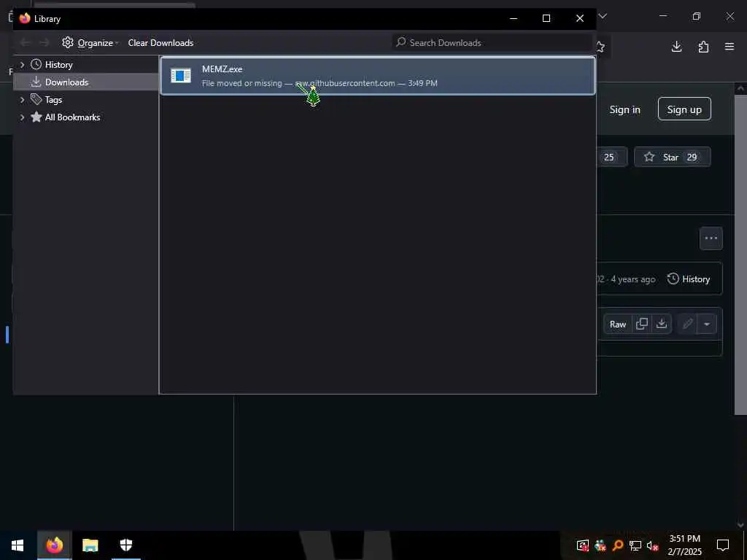The width and height of the screenshot is (747, 560).
Task: Click the Firefox taskbar icon
Action: click(x=54, y=545)
